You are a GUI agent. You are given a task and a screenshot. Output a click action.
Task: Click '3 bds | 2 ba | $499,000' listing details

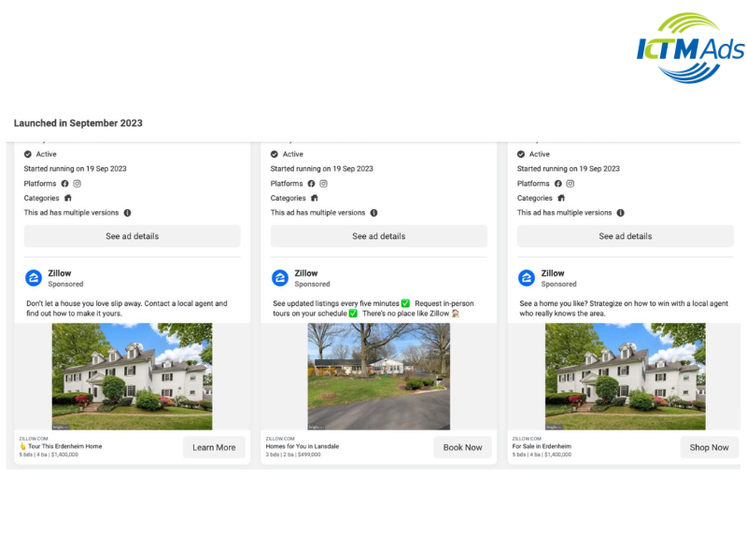pos(293,455)
